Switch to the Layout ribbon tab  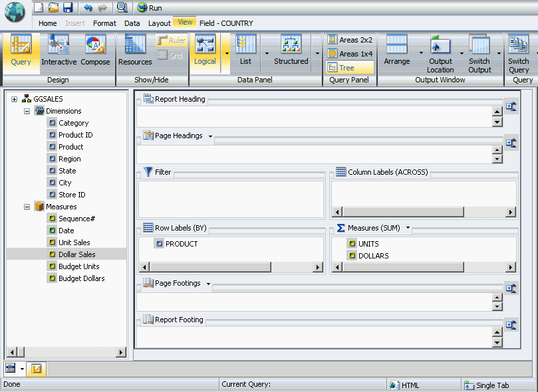point(159,23)
